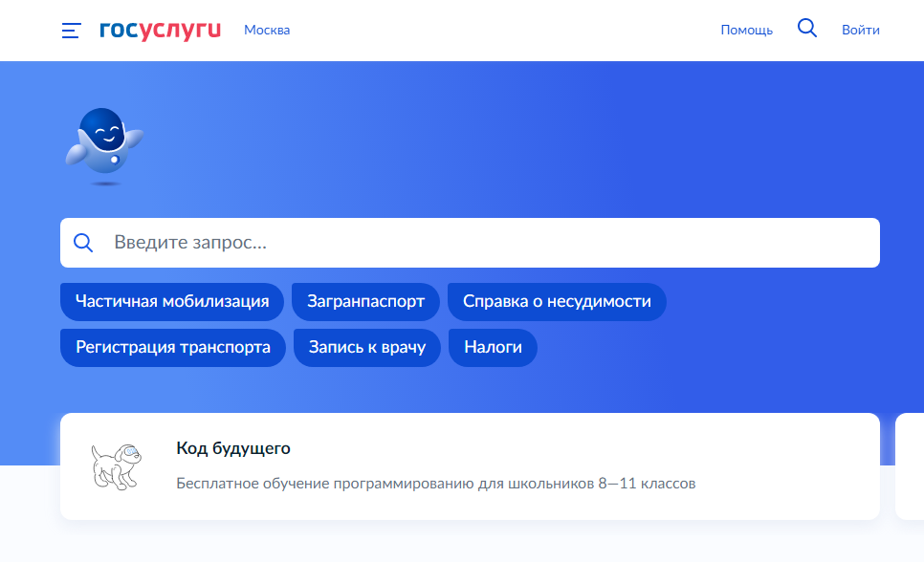Click the header search magnifier icon
This screenshot has height=562, width=924.
pyautogui.click(x=806, y=28)
